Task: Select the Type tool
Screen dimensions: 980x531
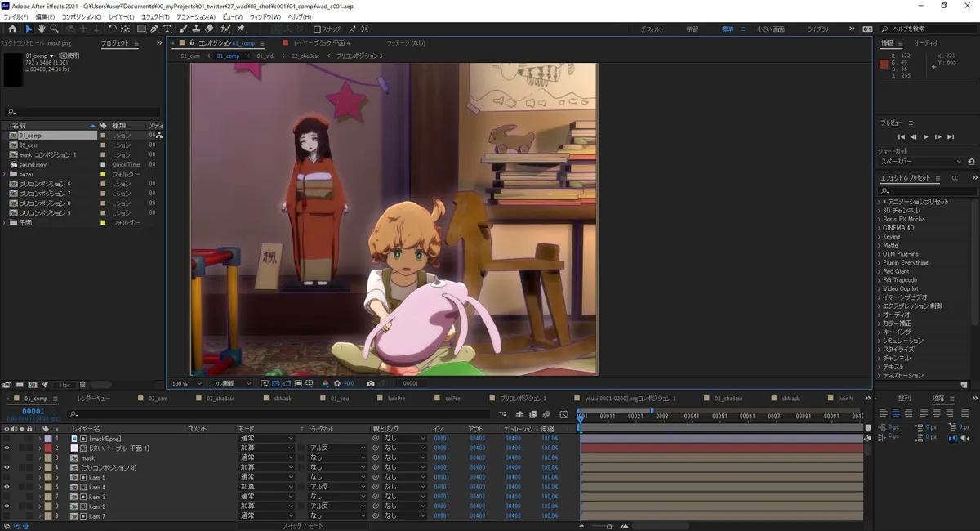Action: pyautogui.click(x=168, y=29)
